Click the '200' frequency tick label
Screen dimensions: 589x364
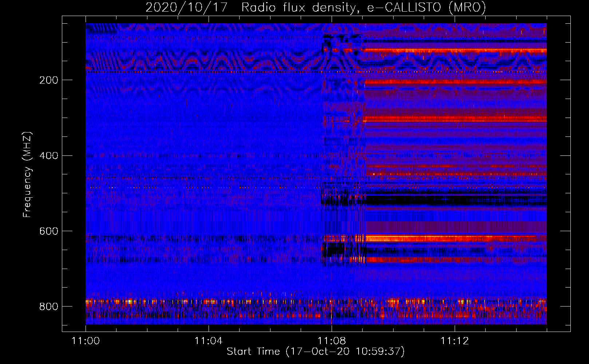click(49, 80)
